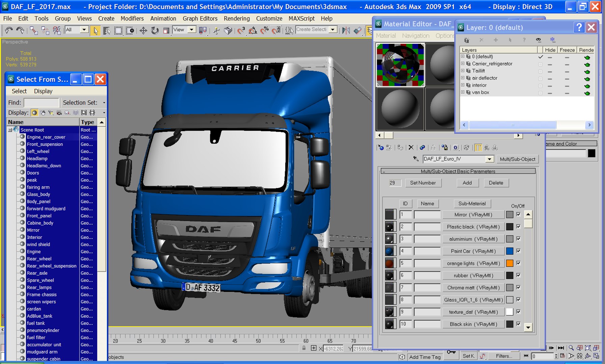Click the blue Paint Car color swatch
Image resolution: width=605 pixels, height=364 pixels.
(x=510, y=251)
